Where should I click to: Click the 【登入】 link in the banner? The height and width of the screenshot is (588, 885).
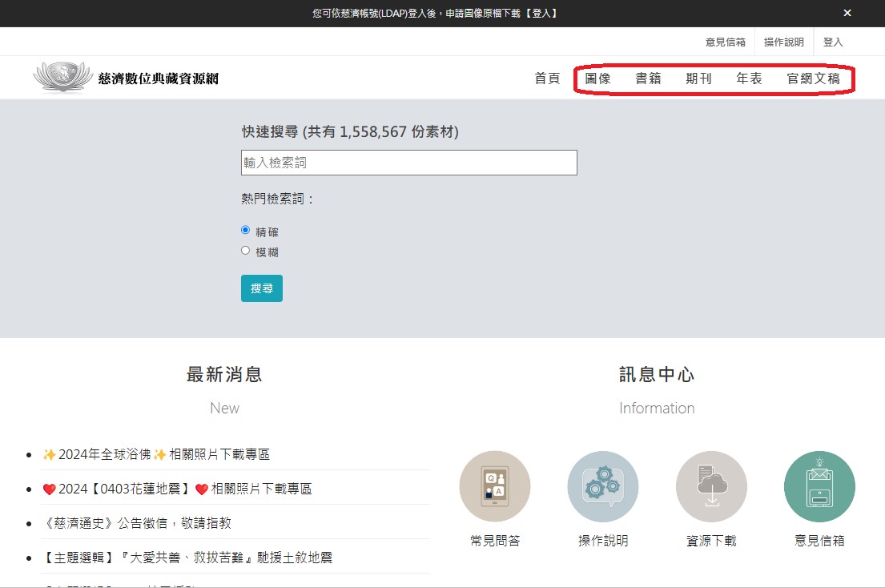(541, 13)
